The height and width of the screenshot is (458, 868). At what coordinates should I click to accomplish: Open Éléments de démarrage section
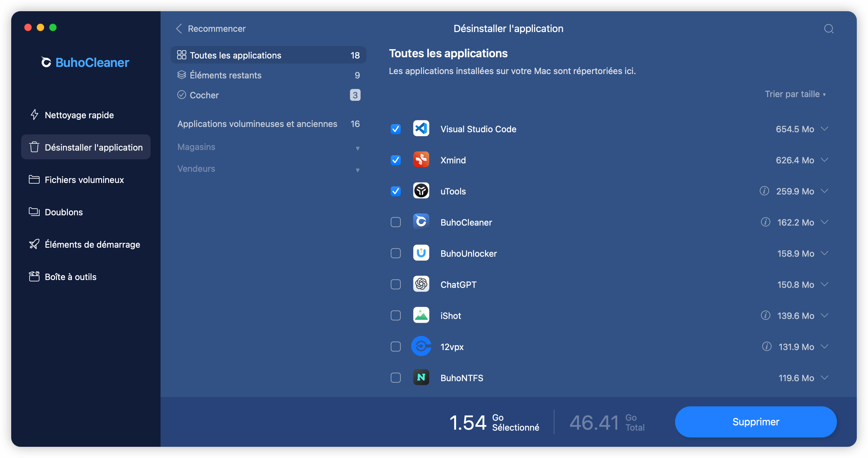pos(86,244)
